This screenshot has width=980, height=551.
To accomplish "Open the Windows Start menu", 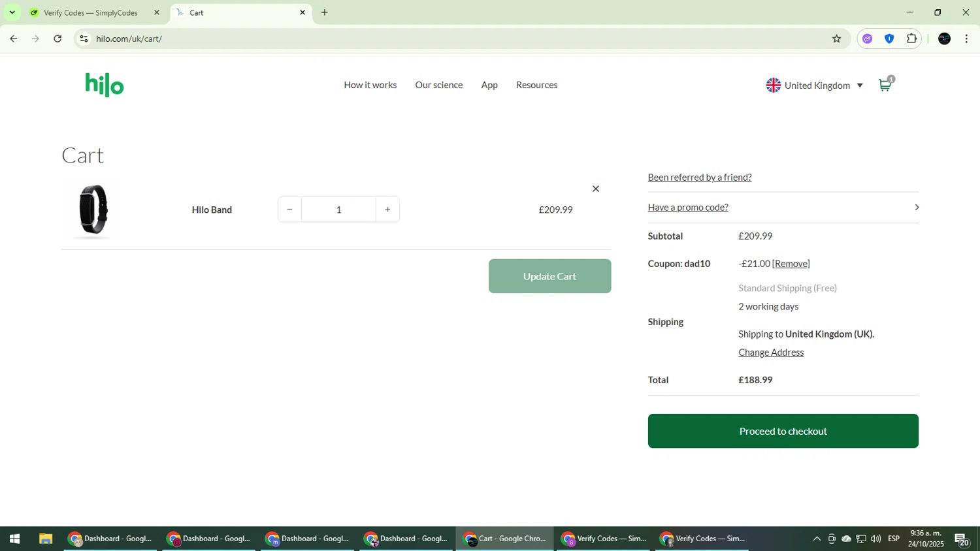I will 14,539.
